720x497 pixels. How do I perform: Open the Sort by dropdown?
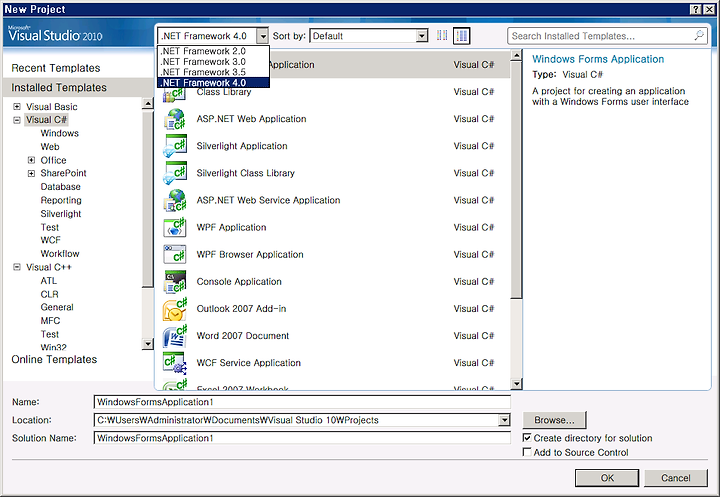point(422,36)
